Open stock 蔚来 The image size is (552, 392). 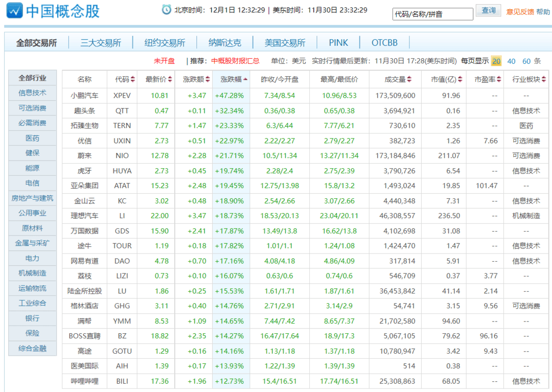84,155
